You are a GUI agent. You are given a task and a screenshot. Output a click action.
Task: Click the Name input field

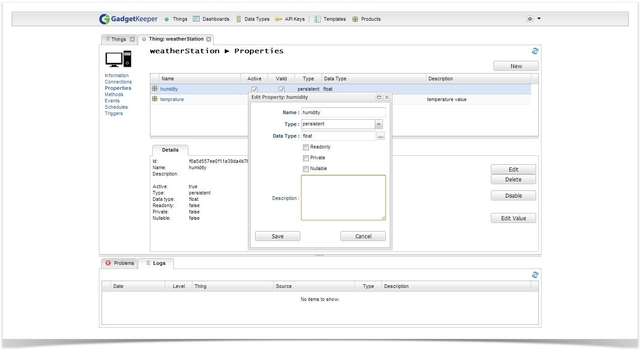(343, 112)
